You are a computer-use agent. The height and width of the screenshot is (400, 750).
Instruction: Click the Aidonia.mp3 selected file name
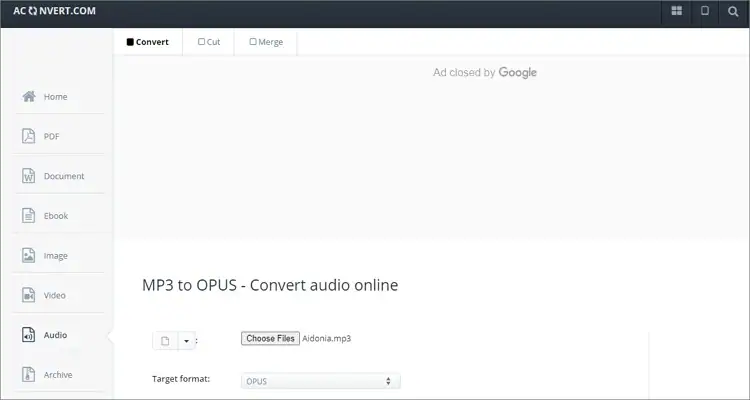327,338
